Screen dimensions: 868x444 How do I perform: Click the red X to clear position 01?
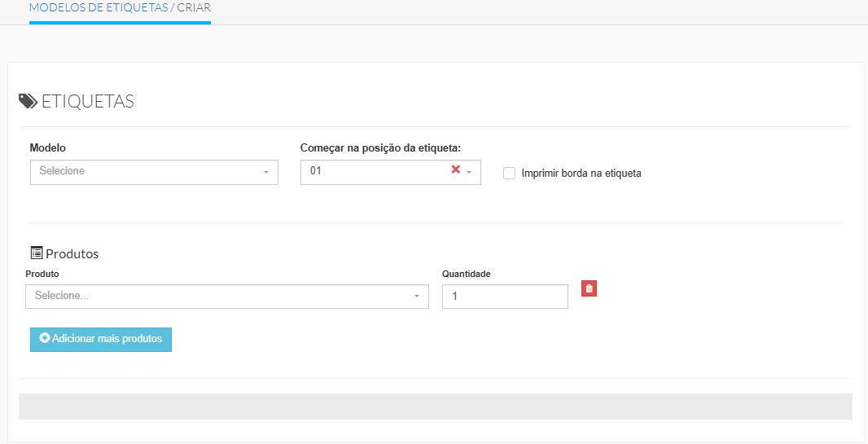[x=455, y=170]
